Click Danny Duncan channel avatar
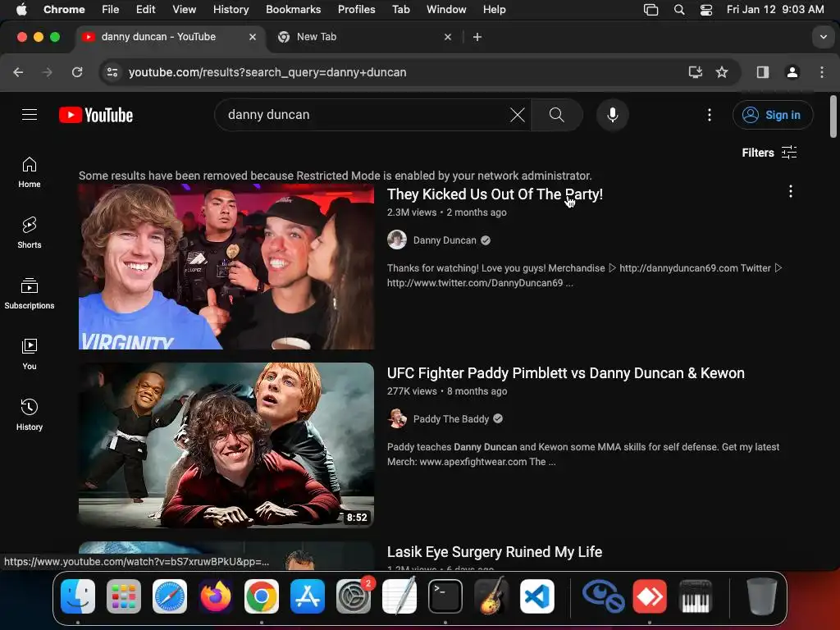 click(397, 240)
